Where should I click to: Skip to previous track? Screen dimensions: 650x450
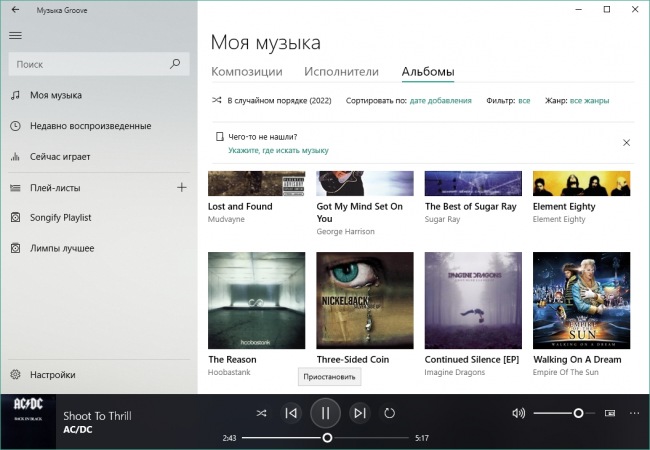[291, 413]
